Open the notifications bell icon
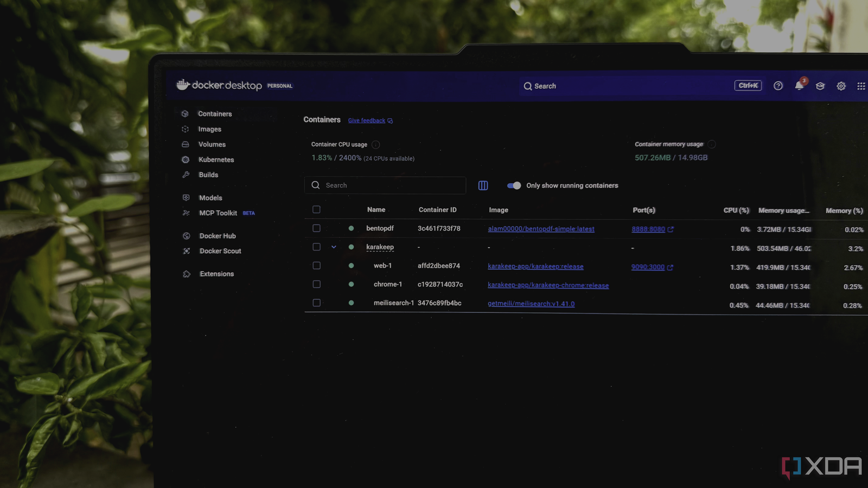 point(799,86)
